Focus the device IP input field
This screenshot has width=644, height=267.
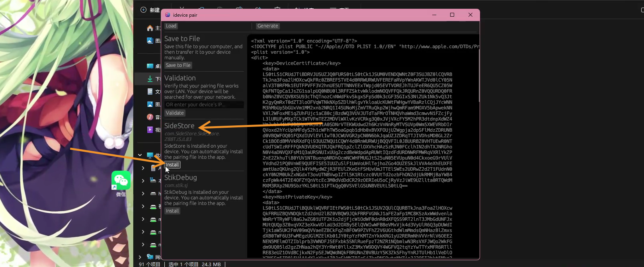coord(204,105)
